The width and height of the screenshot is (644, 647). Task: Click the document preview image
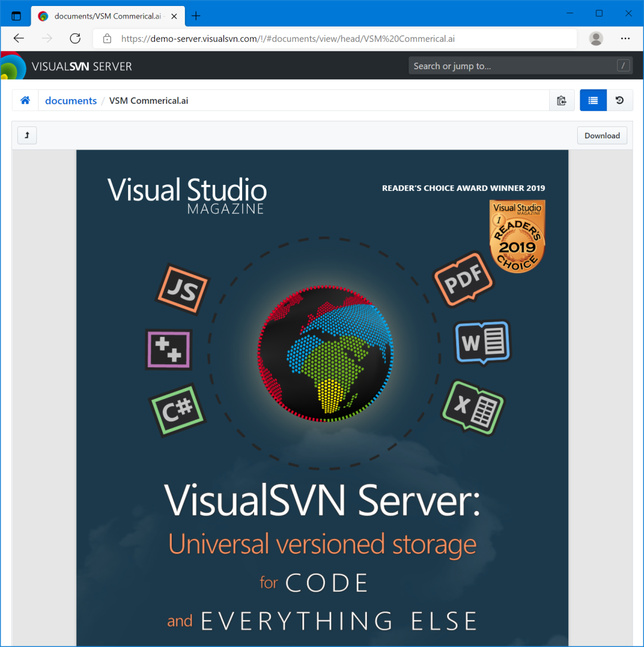322,398
